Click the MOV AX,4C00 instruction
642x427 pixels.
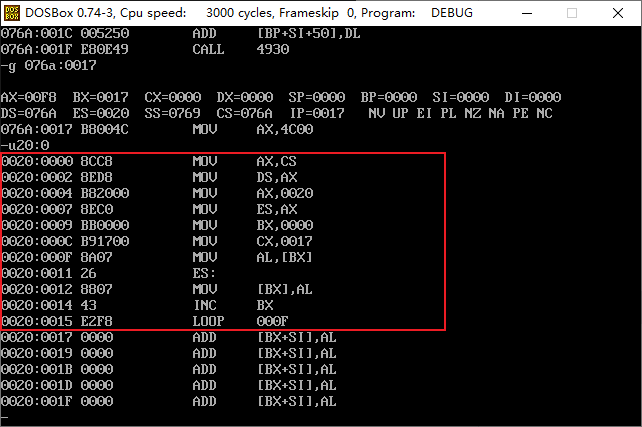point(253,129)
